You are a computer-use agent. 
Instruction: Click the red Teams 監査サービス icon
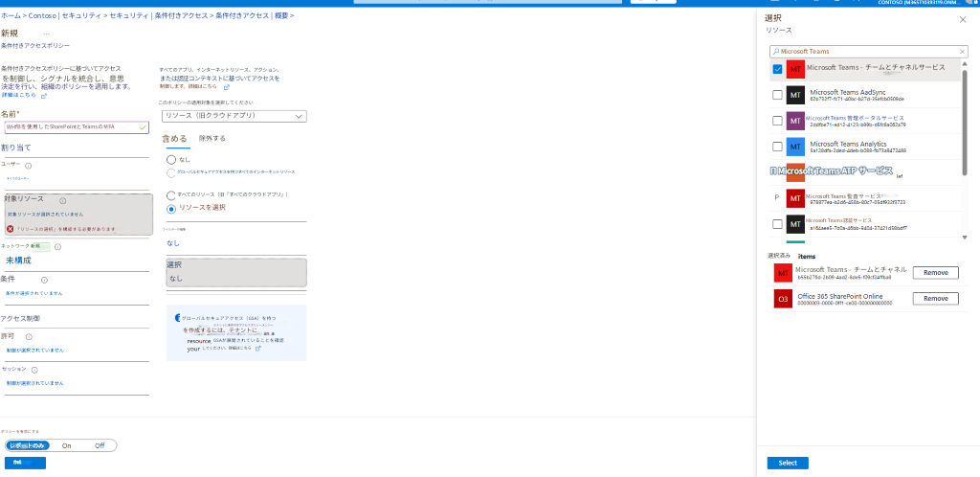795,199
